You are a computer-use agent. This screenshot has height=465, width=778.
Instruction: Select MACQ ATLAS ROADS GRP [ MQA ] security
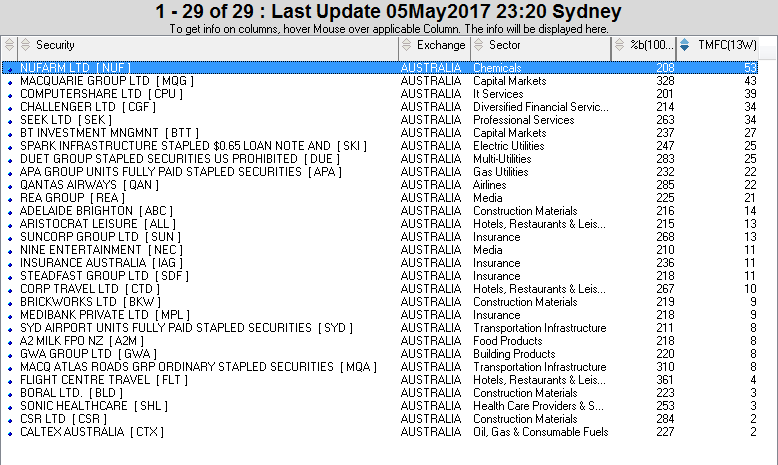pos(198,366)
